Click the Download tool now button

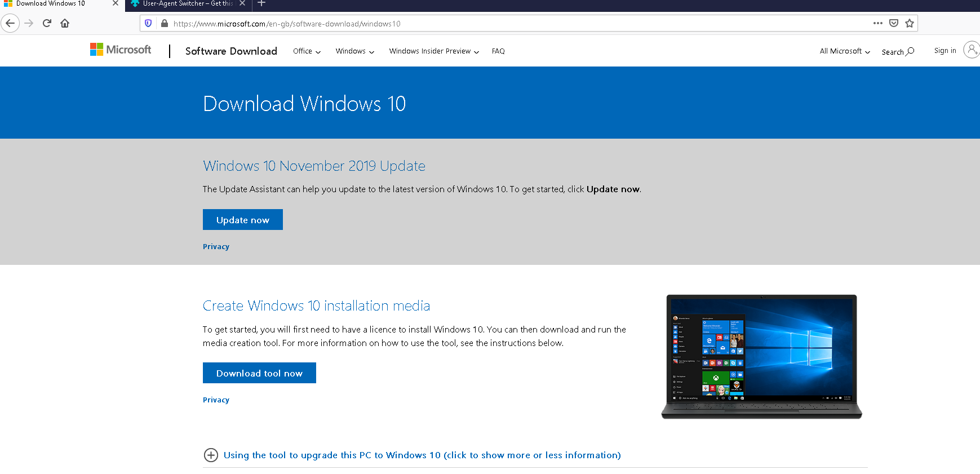coord(259,373)
